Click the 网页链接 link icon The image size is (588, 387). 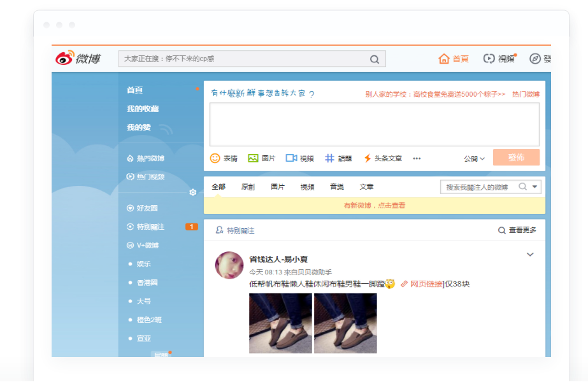(404, 284)
